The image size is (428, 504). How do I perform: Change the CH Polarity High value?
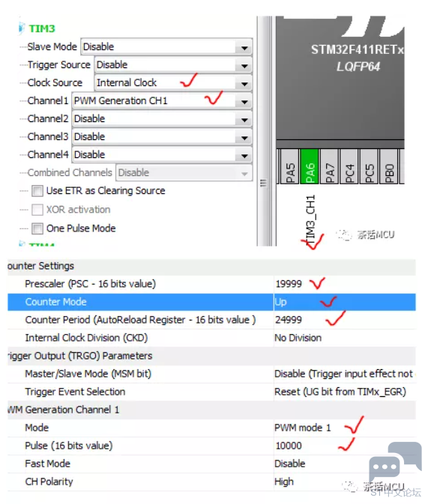coord(284,482)
